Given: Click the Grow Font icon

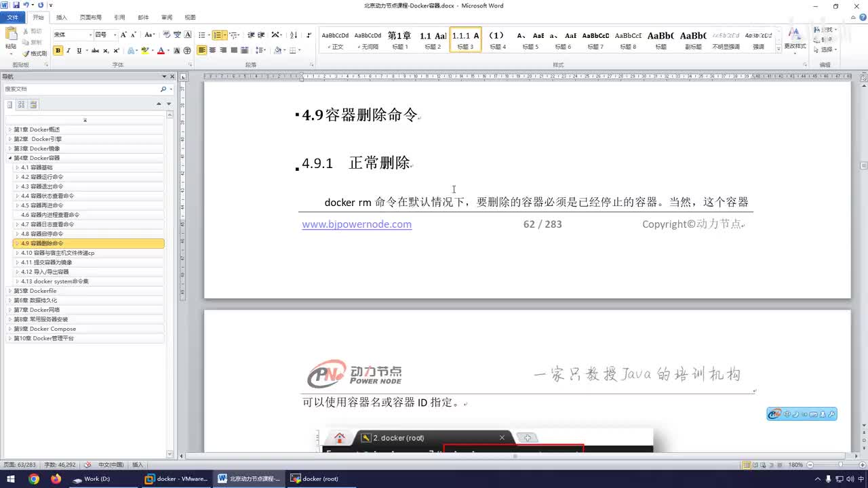Looking at the screenshot, I should coord(123,35).
